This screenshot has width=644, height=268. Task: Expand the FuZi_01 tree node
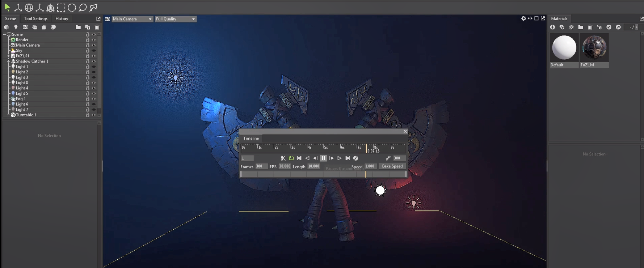coord(8,56)
